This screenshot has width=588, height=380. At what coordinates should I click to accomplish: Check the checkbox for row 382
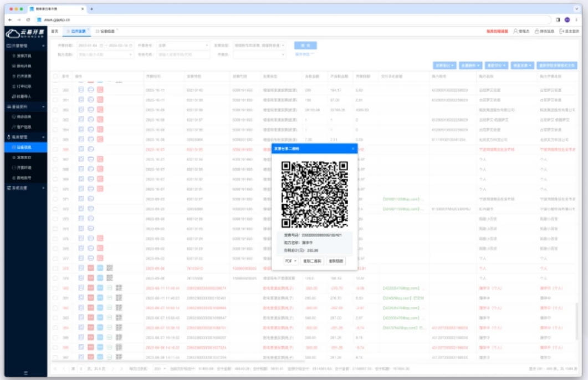[55, 308]
